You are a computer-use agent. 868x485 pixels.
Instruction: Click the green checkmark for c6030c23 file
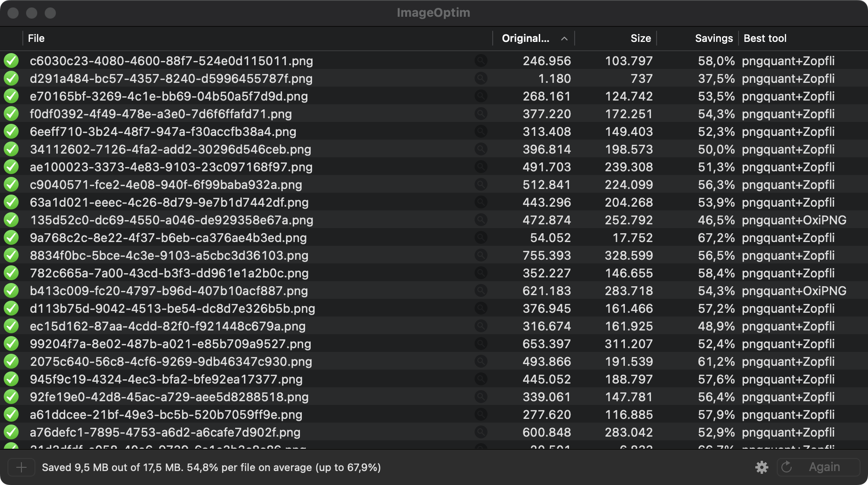pos(11,61)
